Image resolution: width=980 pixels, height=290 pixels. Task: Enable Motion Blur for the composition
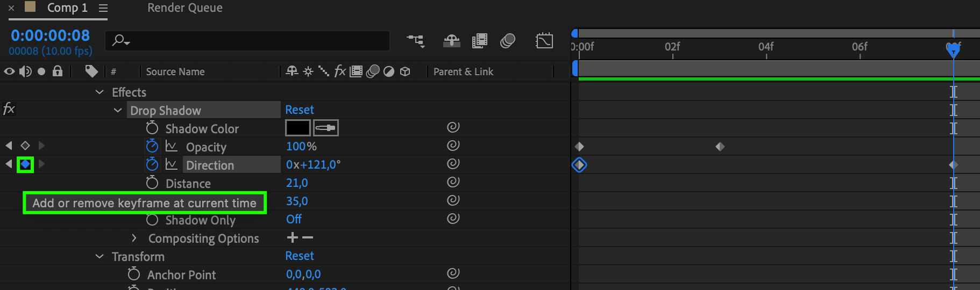507,41
